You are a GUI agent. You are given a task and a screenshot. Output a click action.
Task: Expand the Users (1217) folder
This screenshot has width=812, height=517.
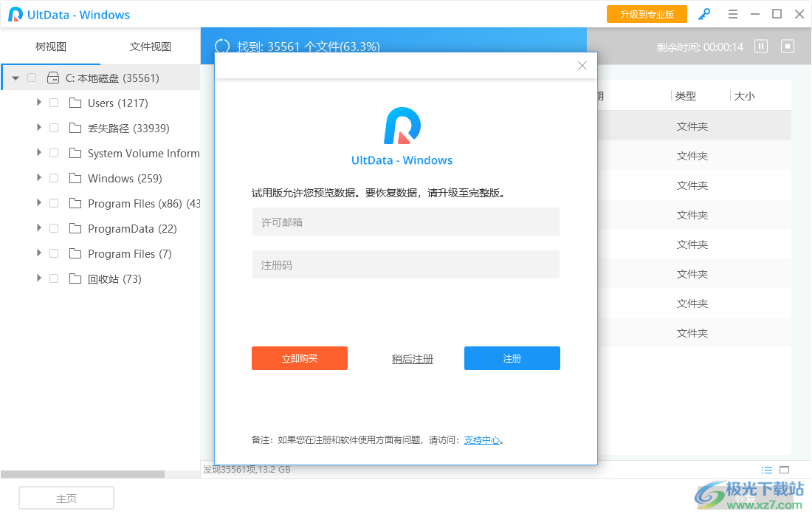pos(39,103)
